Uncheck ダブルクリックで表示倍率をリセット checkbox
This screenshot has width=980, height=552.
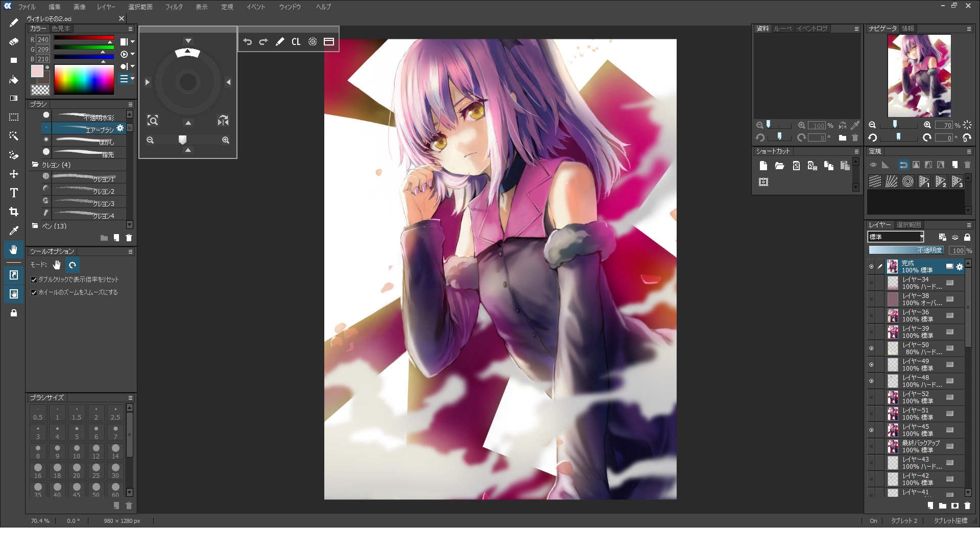pyautogui.click(x=34, y=280)
